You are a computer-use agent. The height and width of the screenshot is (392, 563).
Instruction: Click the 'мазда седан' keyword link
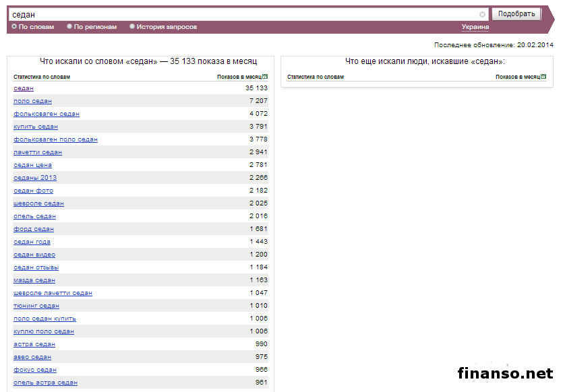click(34, 280)
